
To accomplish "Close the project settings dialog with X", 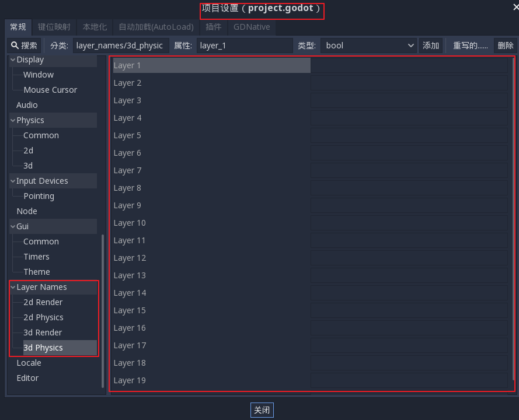I will pyautogui.click(x=515, y=7).
